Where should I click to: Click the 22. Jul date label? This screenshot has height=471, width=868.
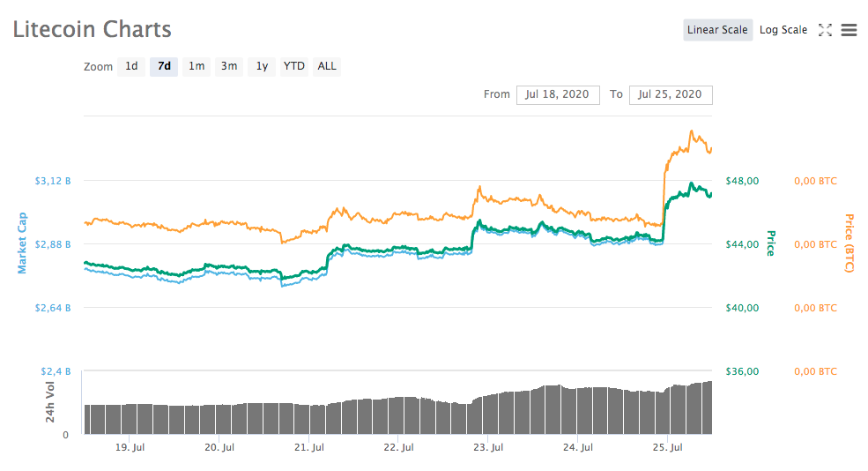pyautogui.click(x=398, y=448)
